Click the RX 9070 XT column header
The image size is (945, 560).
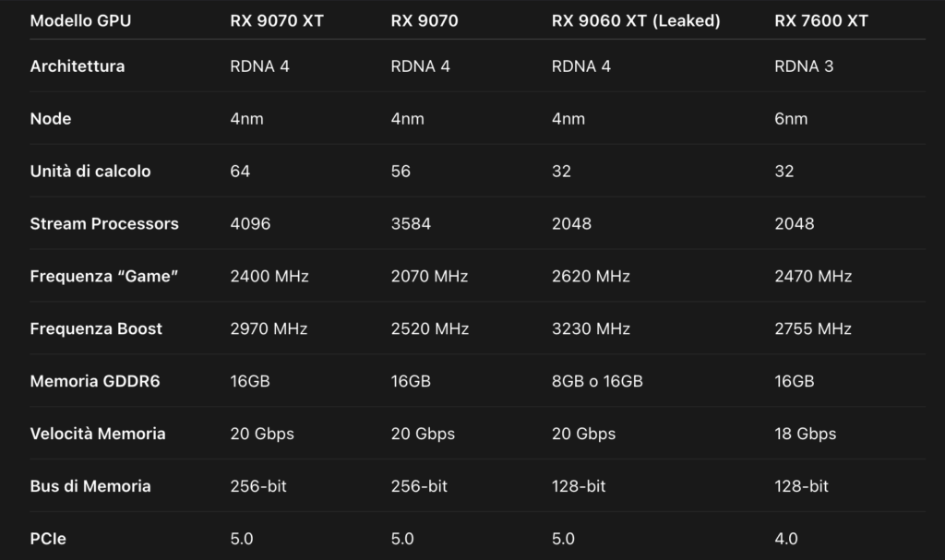(277, 21)
